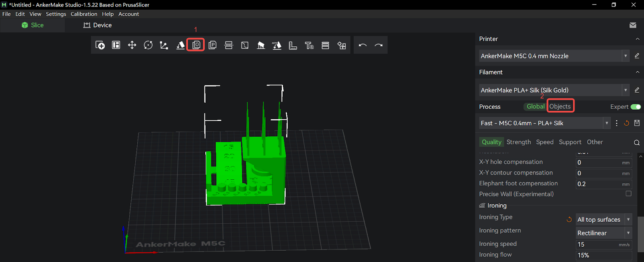This screenshot has width=644, height=262.
Task: Open the text emboss tool
Action: 309,45
